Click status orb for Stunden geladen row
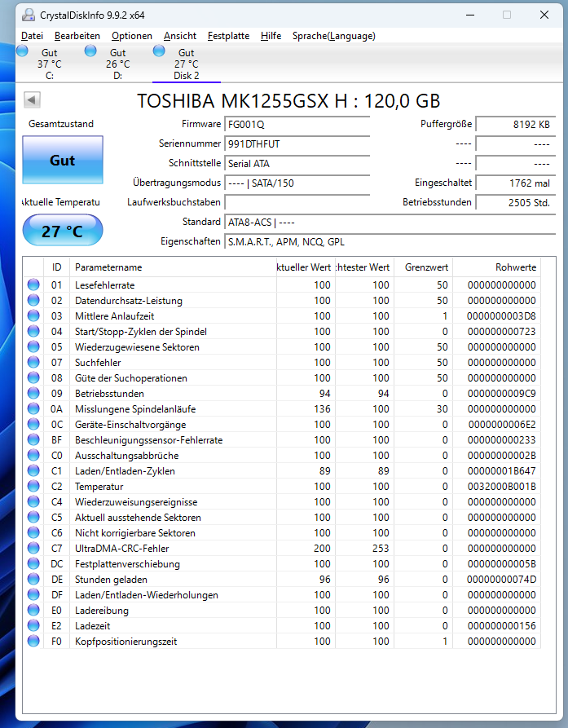This screenshot has height=728, width=568. click(33, 579)
